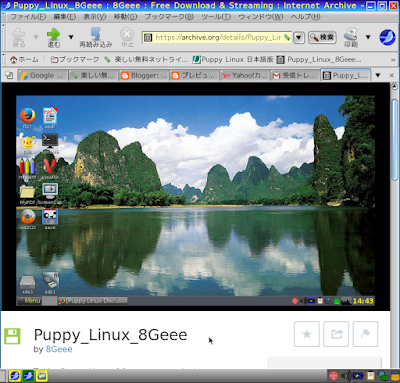The width and height of the screenshot is (400, 383).
Task: Click the Puppy Linux desktop screenshot image
Action: [x=195, y=200]
